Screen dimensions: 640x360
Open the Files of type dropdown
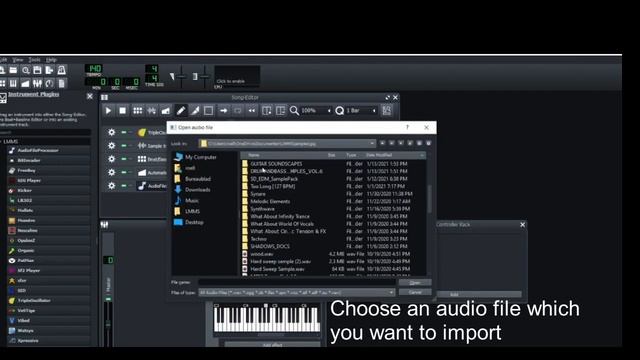point(297,292)
